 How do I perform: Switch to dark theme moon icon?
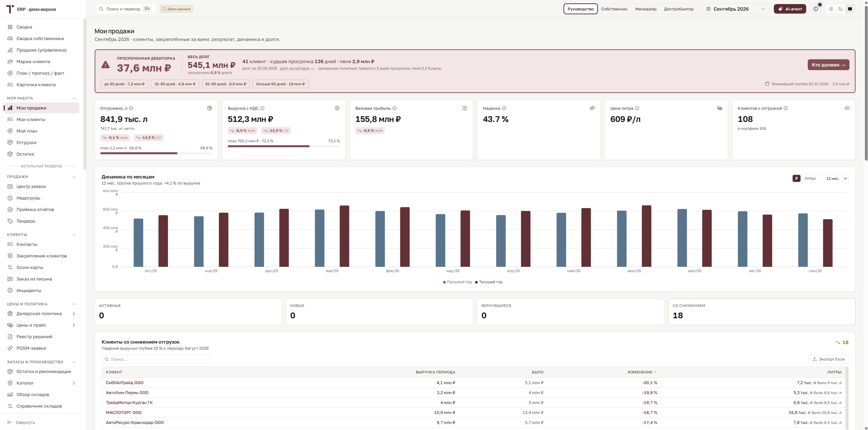pyautogui.click(x=840, y=9)
